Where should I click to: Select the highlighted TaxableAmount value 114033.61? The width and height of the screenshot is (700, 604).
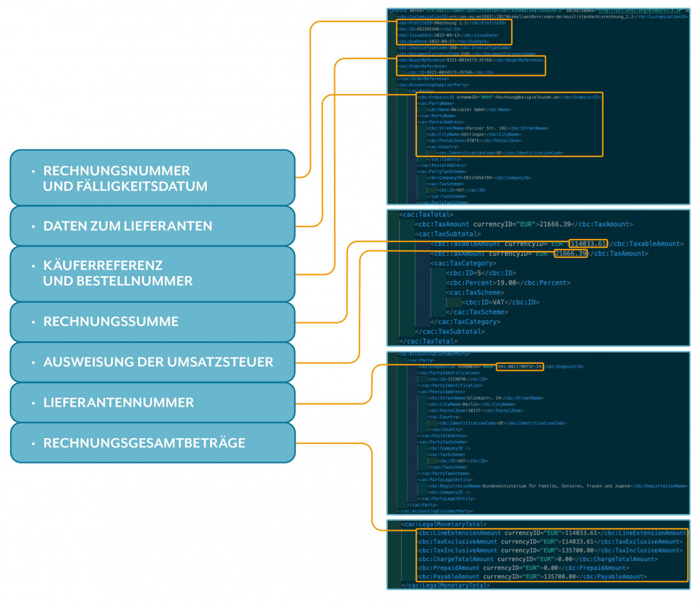[x=588, y=244]
